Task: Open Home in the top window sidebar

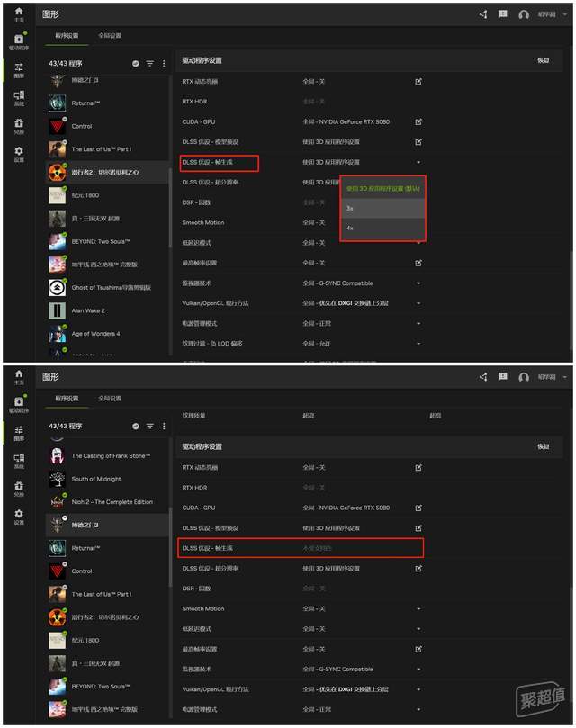Action: [19, 14]
